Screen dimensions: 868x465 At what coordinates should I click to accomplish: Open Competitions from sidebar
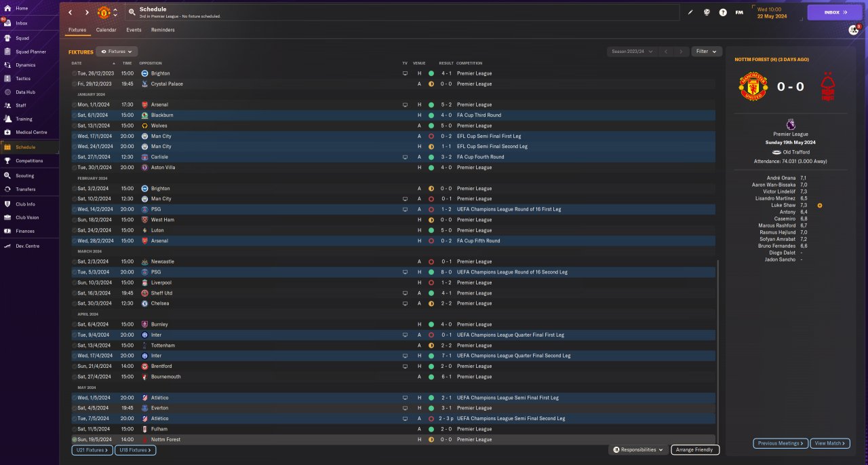(29, 161)
